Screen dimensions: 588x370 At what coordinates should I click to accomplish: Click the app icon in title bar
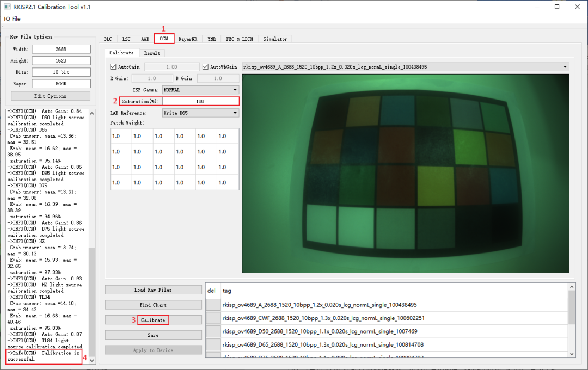point(7,7)
